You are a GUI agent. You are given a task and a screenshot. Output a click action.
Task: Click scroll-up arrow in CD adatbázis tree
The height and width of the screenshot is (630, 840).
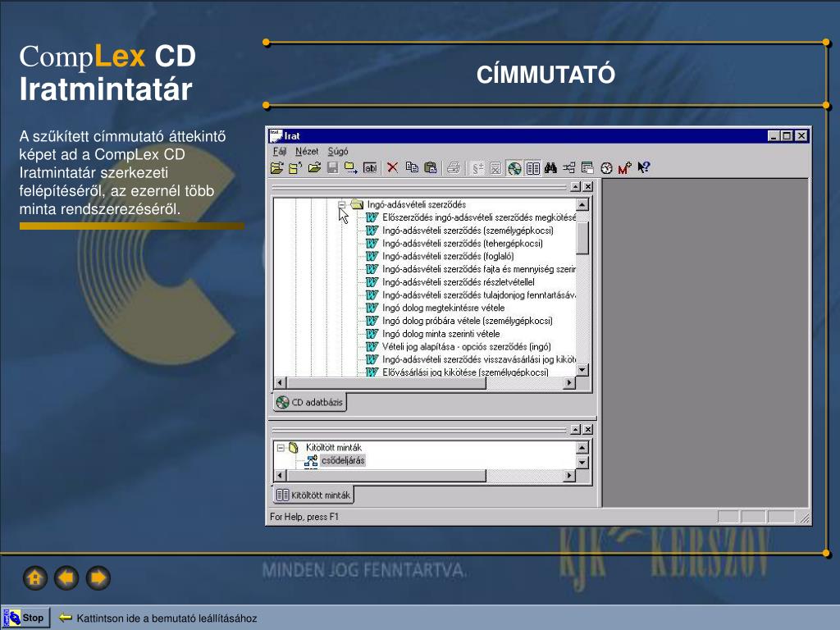pyautogui.click(x=582, y=204)
